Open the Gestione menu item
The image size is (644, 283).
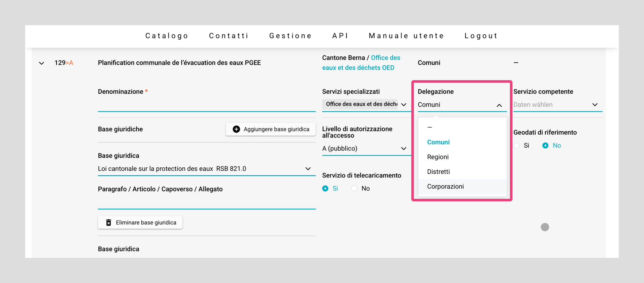pos(291,36)
